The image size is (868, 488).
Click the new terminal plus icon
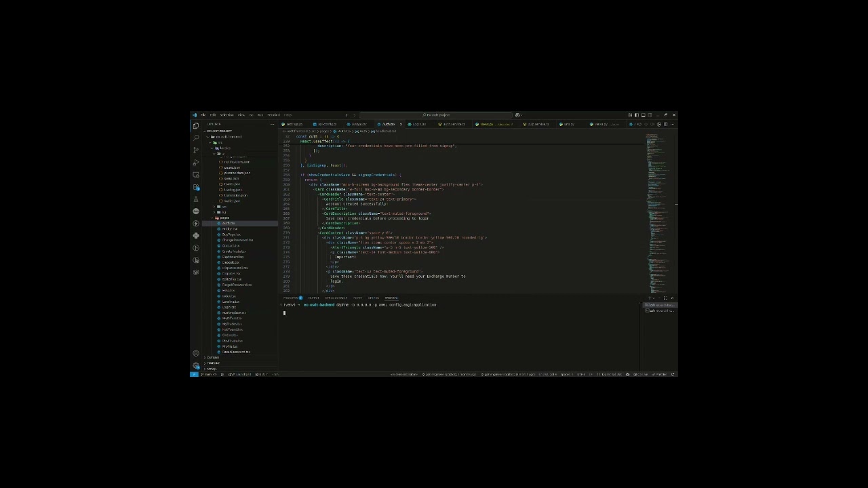pyautogui.click(x=650, y=298)
